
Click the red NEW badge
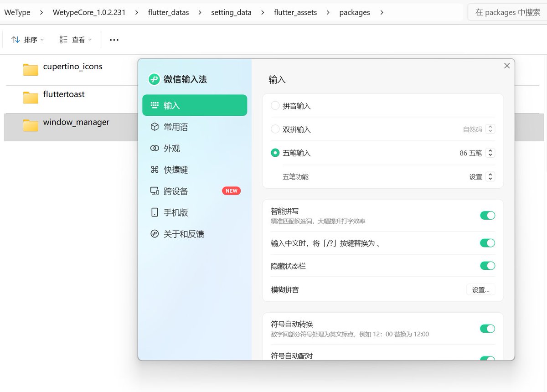click(231, 191)
